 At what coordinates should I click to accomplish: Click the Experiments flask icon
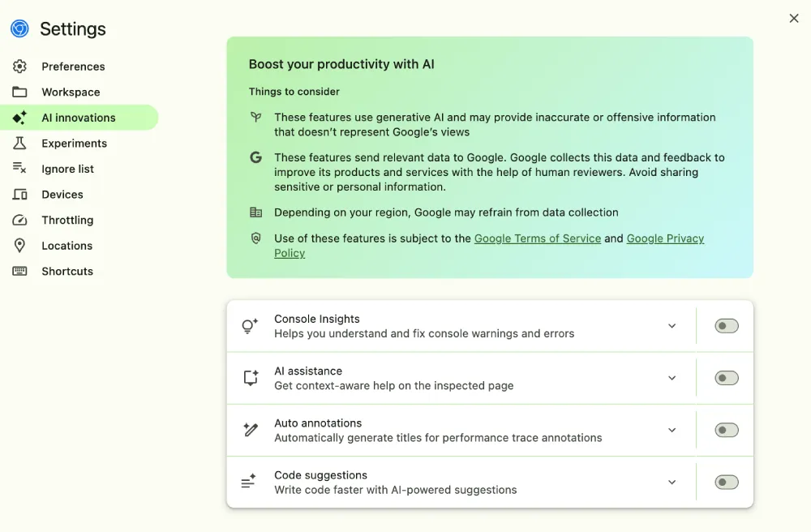point(19,144)
